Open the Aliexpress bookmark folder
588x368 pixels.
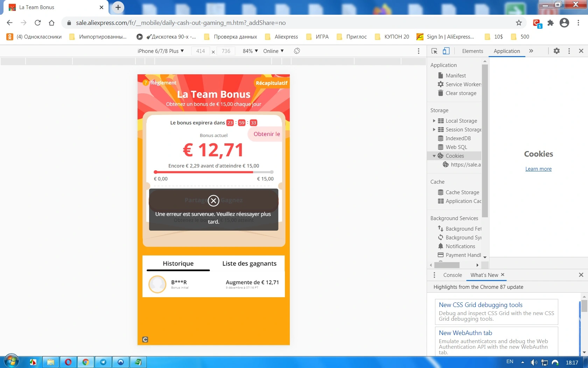(x=282, y=37)
